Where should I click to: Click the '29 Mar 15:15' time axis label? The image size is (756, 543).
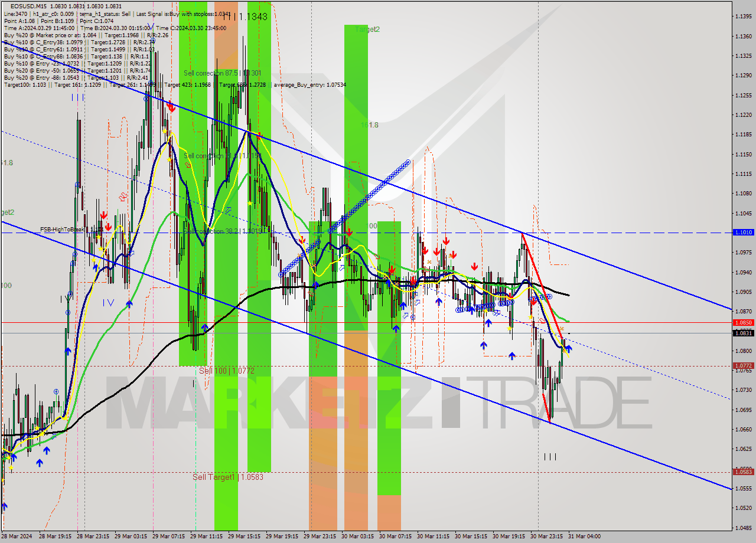pos(245,537)
